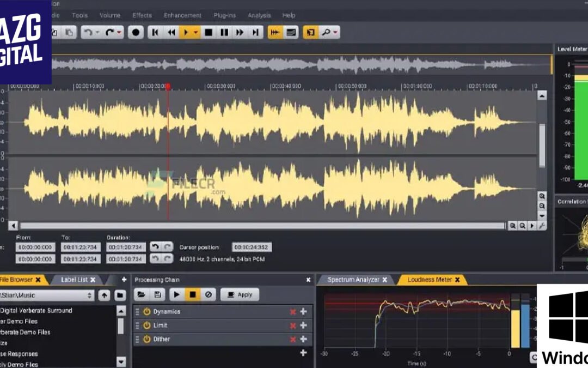Screen dimensions: 588x368
Task: Click the Cursor position time field
Action: coord(252,247)
